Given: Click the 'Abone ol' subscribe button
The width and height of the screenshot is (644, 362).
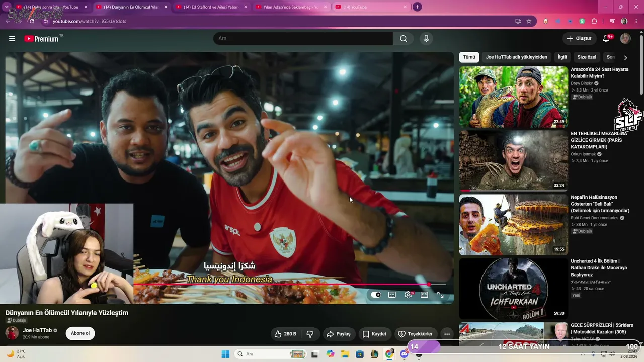Looking at the screenshot, I should coord(80,333).
